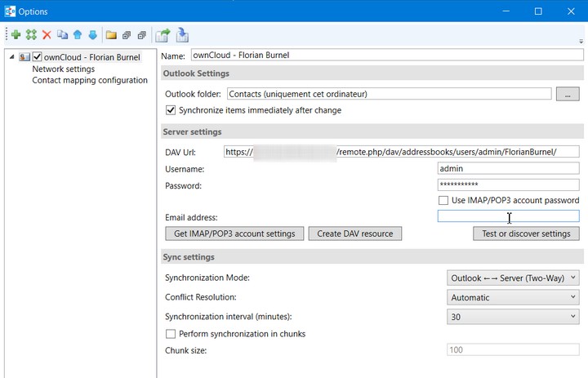Click the export profiles icon
The image size is (588, 378).
tap(163, 35)
